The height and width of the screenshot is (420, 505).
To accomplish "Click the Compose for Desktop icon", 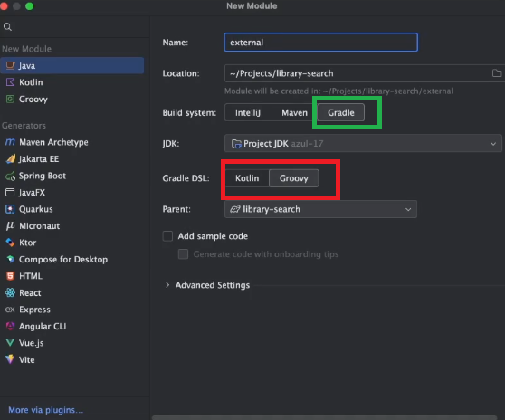I will 10,259.
